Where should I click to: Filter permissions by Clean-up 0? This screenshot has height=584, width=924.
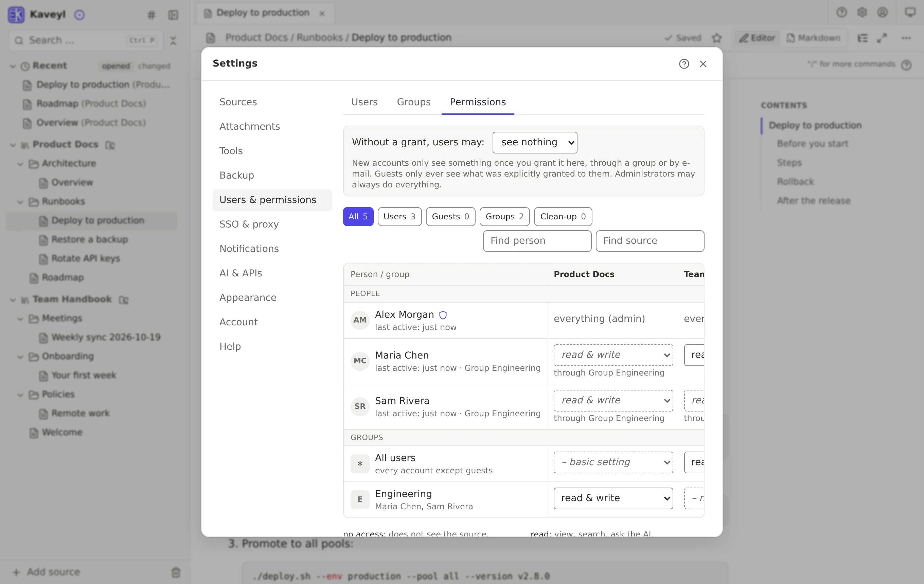tap(563, 217)
